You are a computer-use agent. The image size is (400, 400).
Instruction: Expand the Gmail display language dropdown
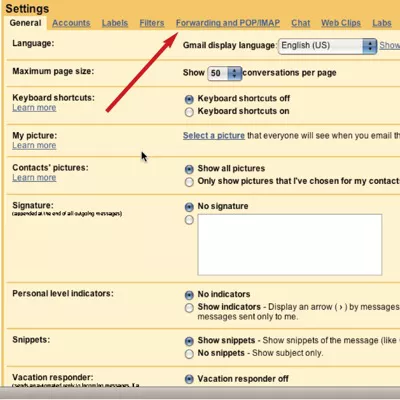pos(327,46)
